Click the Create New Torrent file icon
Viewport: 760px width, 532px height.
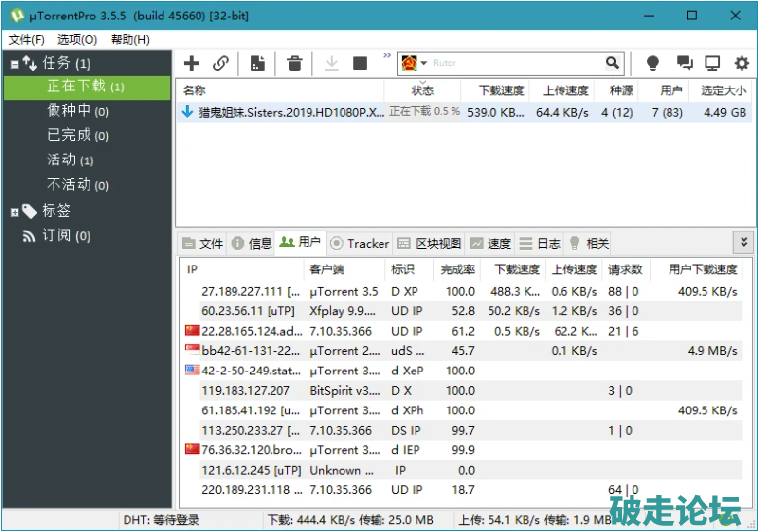click(258, 63)
